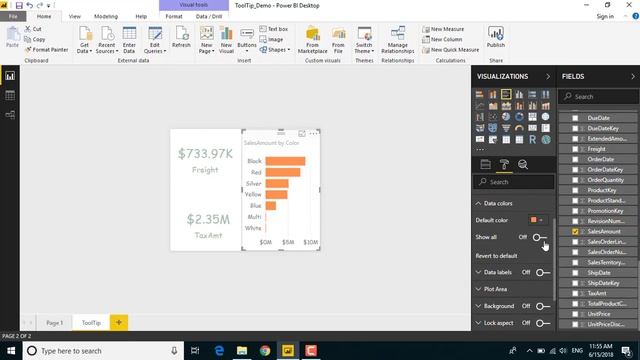Click the Publish button
This screenshot has height=360, width=640.
(x=496, y=38)
